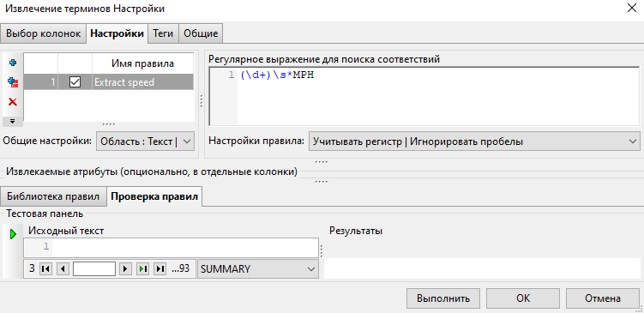Click green next-match record button

pos(142,269)
